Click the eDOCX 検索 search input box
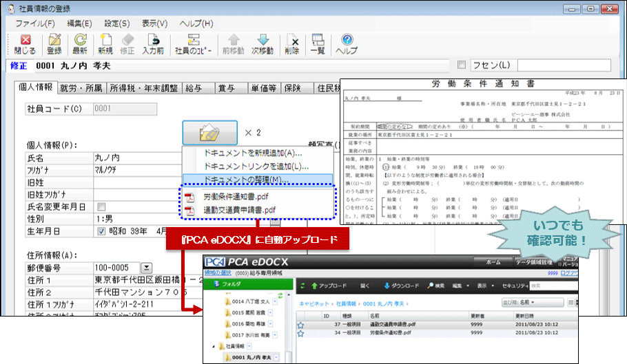 tap(554, 286)
